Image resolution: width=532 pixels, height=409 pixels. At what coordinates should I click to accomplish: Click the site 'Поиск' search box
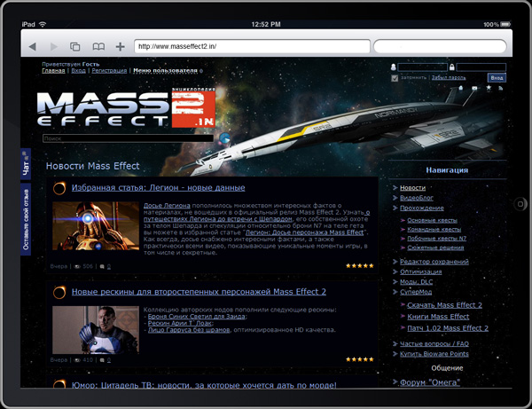click(x=129, y=138)
